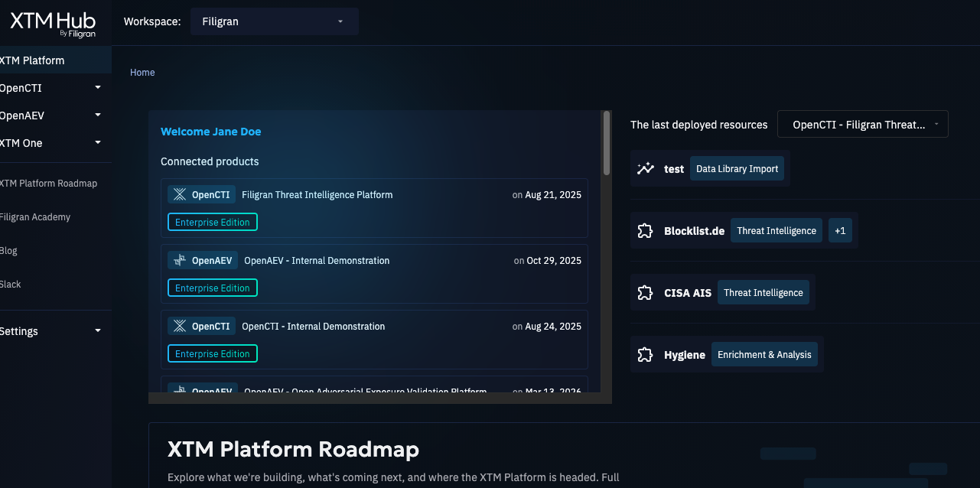Click the Data Library Import tag
The image size is (980, 488).
coord(737,169)
